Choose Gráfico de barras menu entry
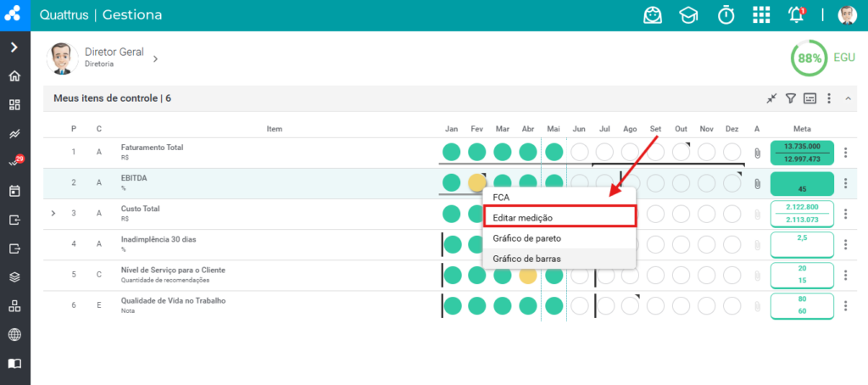 [x=559, y=258]
